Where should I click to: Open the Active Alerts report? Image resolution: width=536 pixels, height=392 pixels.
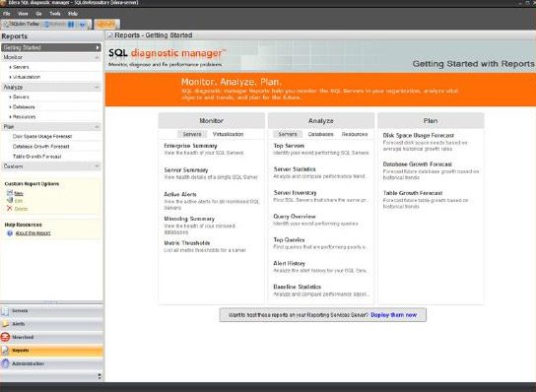click(x=180, y=194)
